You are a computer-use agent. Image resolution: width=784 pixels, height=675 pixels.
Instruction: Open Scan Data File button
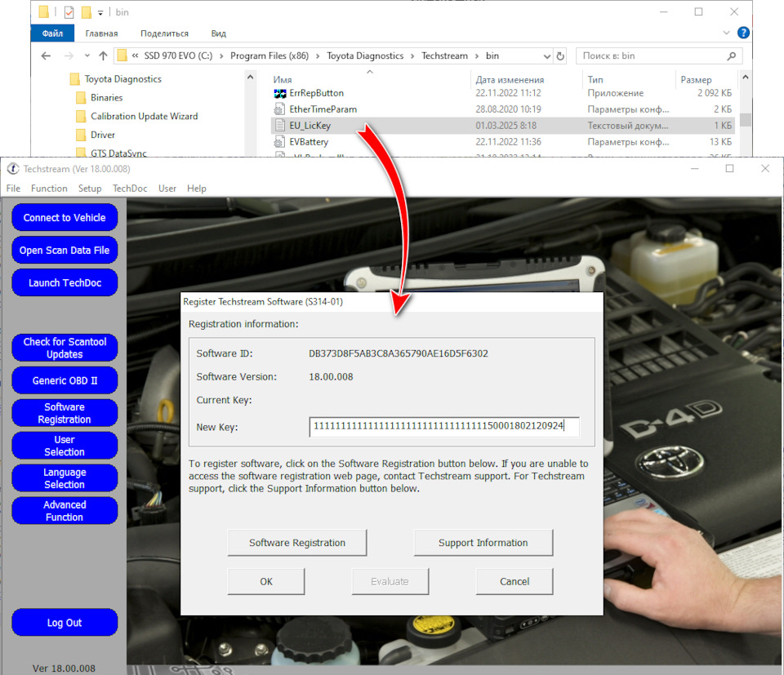click(x=65, y=250)
